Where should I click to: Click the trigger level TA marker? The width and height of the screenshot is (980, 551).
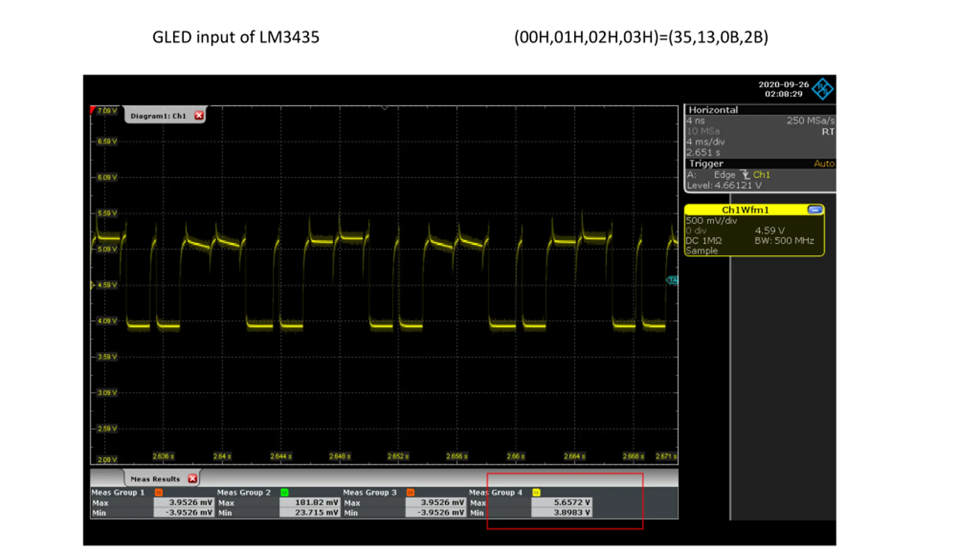672,280
